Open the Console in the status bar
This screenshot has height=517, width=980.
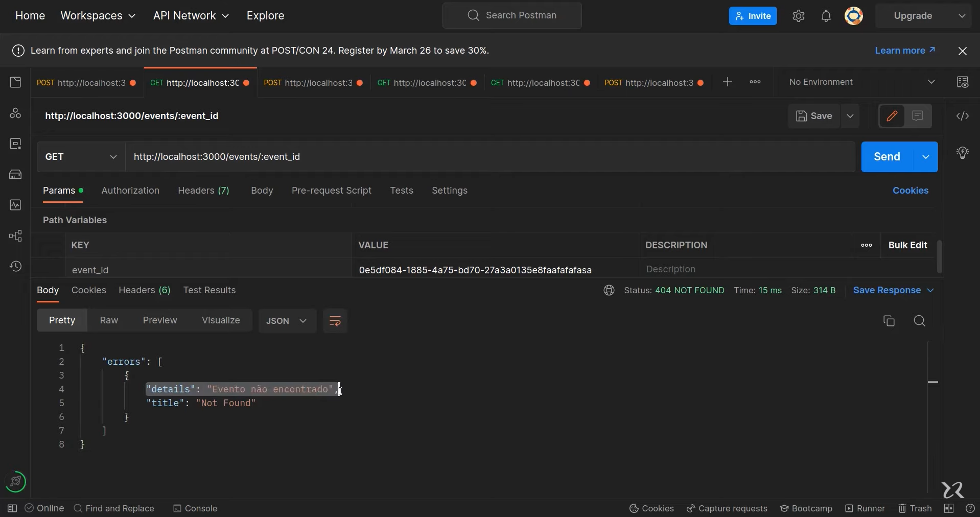[x=195, y=508]
